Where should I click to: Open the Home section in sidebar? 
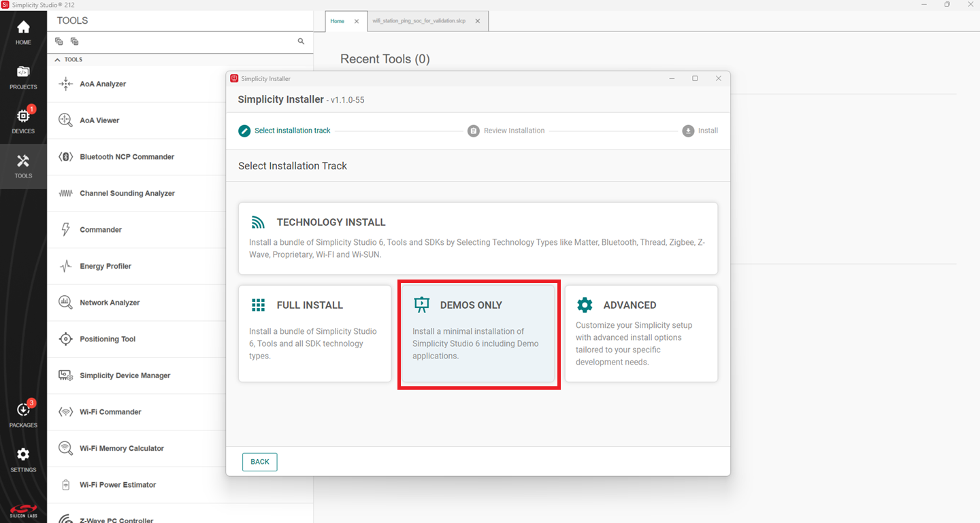coord(23,32)
